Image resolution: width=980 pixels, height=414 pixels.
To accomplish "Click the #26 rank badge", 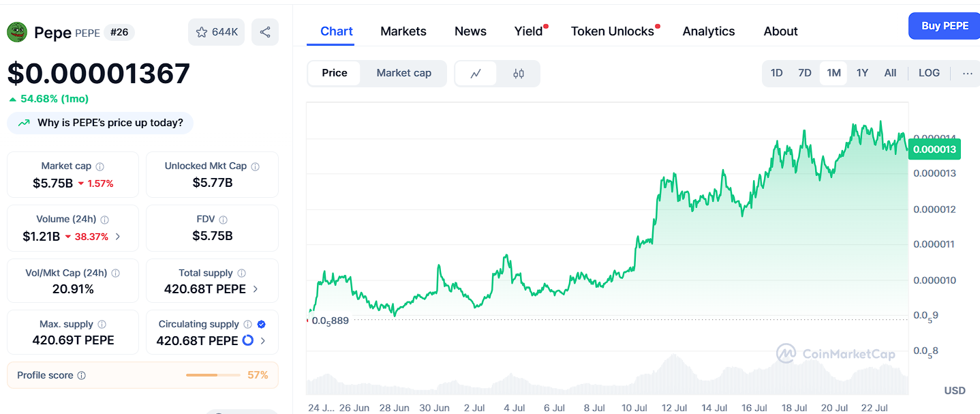I will coord(119,32).
